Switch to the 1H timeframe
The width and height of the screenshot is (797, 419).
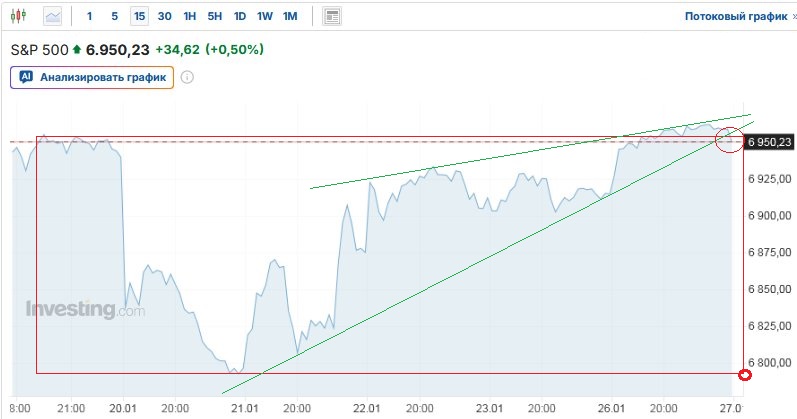pos(190,17)
